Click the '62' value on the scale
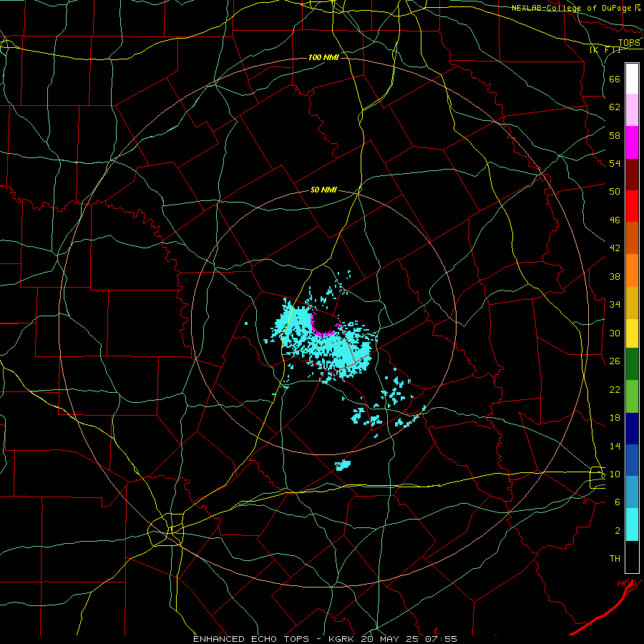The height and width of the screenshot is (644, 644). [x=615, y=107]
